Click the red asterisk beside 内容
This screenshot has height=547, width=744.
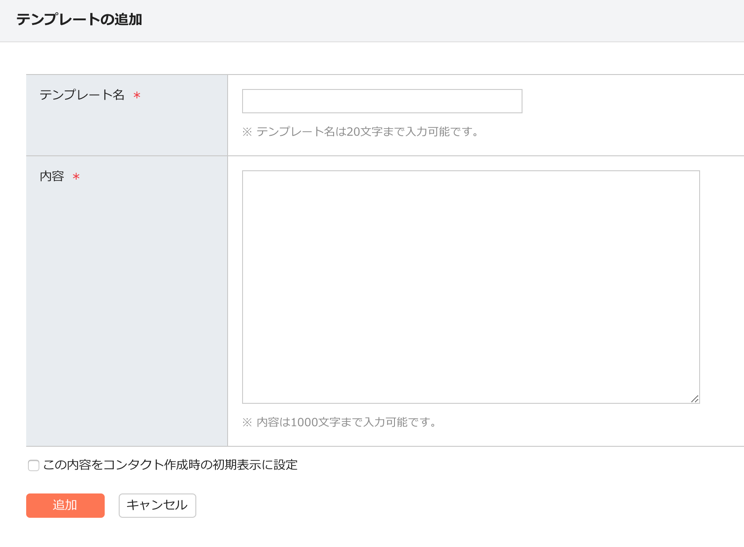[x=76, y=177]
